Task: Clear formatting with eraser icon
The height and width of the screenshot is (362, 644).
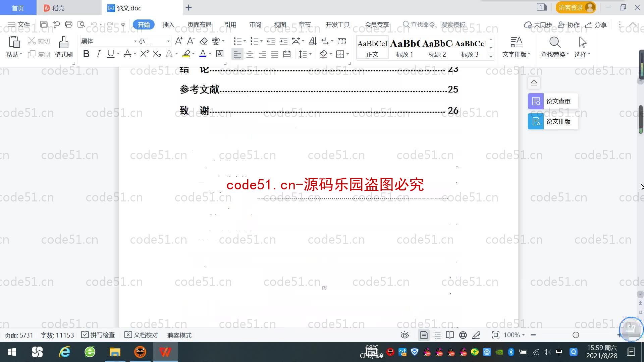Action: (204, 41)
